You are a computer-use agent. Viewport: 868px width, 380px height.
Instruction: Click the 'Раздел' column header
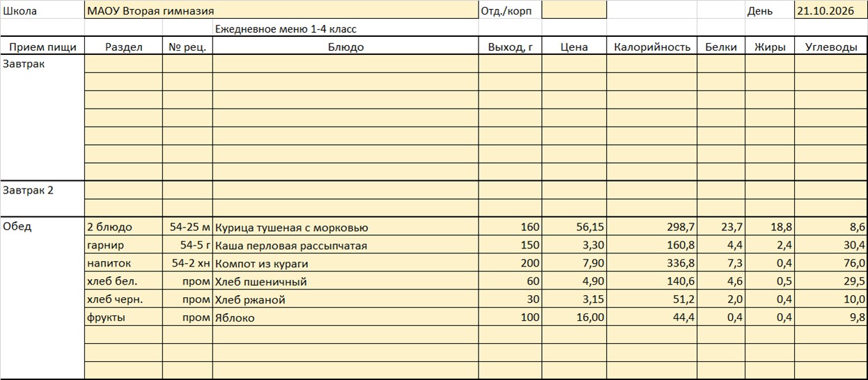pos(124,47)
